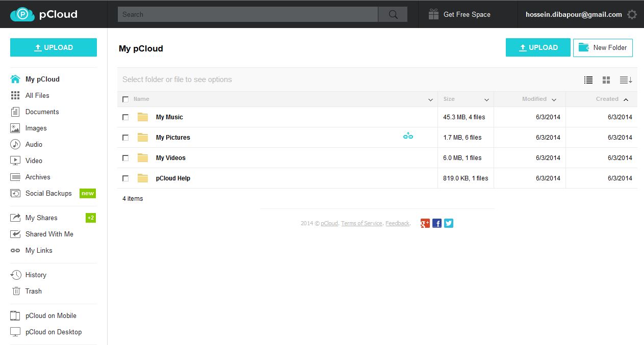Open the Facebook icon
This screenshot has width=644, height=345.
click(437, 223)
